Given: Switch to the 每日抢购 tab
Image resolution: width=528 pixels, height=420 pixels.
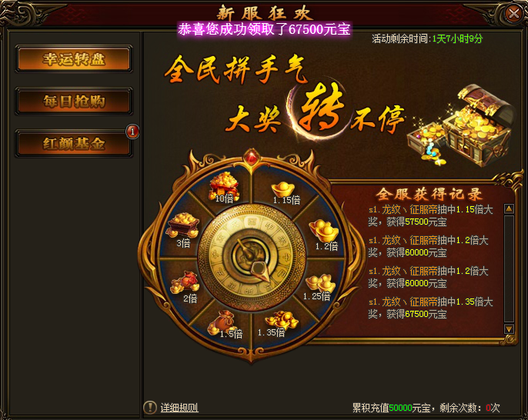Looking at the screenshot, I should click(74, 101).
